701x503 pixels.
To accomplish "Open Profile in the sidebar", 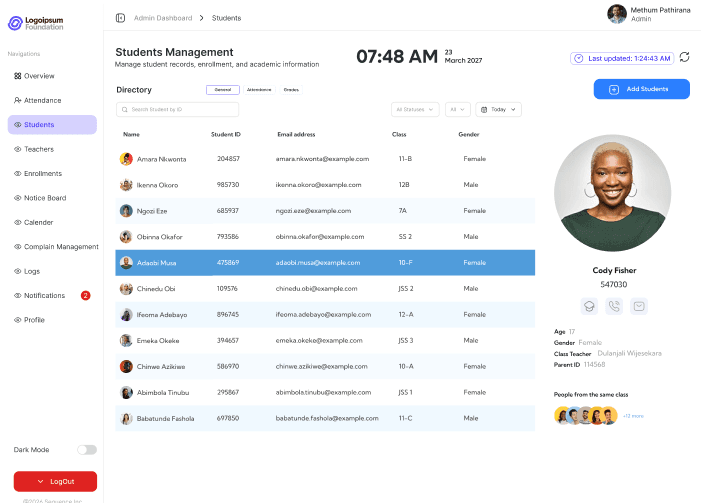I will (x=30, y=320).
